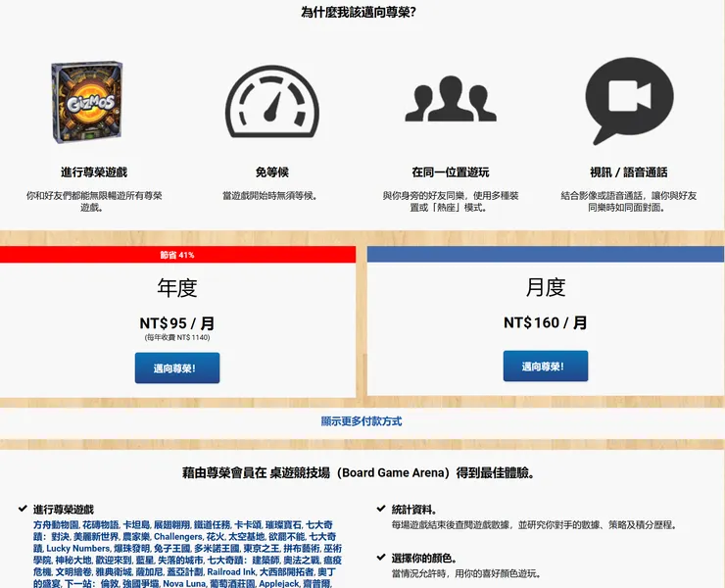Open the 花磚物語 game link
Image resolution: width=725 pixels, height=588 pixels.
100,525
